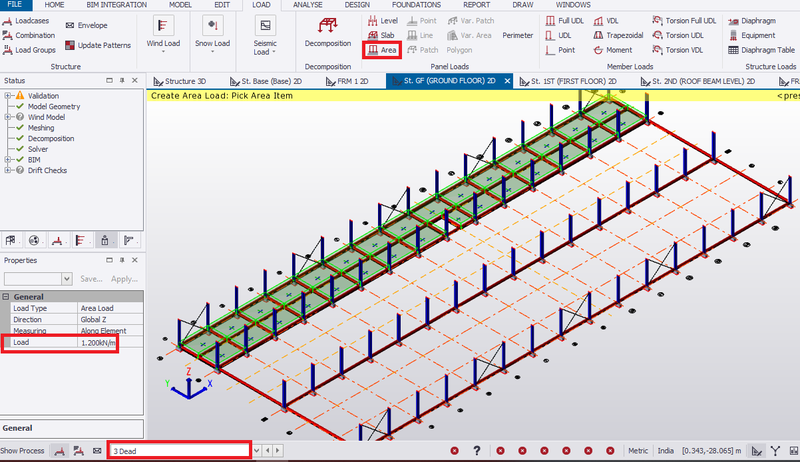Click Update Patterns
Image resolution: width=800 pixels, height=462 pixels.
tap(98, 45)
